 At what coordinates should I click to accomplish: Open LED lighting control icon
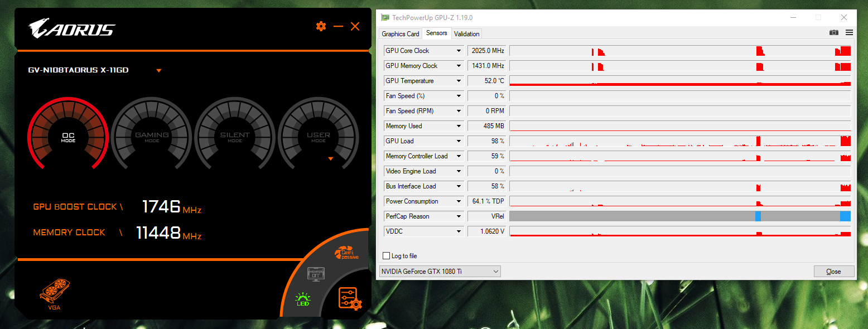303,299
